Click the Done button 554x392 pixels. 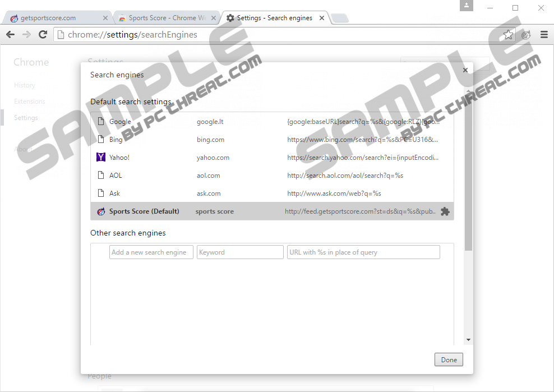point(449,360)
